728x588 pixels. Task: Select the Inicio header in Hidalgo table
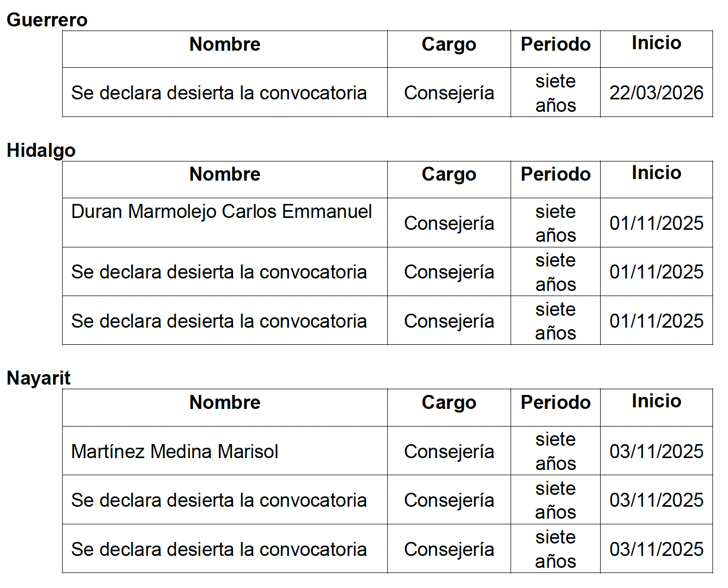point(656,173)
